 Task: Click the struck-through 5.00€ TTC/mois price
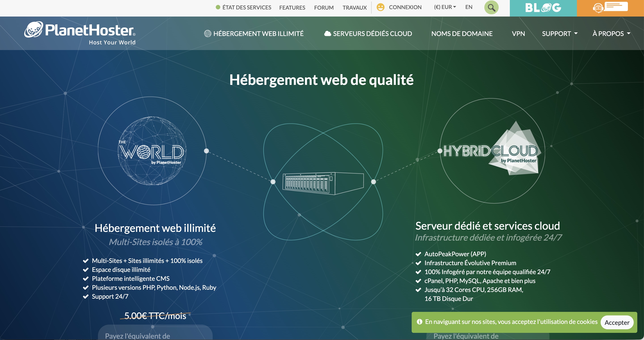[x=155, y=316]
